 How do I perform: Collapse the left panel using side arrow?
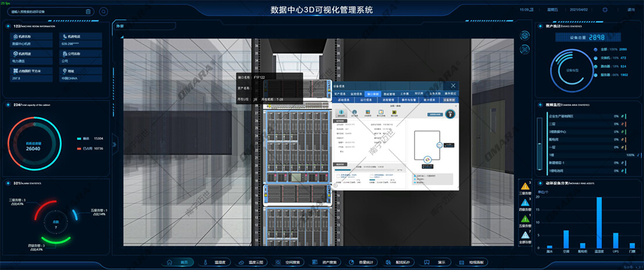(x=115, y=144)
